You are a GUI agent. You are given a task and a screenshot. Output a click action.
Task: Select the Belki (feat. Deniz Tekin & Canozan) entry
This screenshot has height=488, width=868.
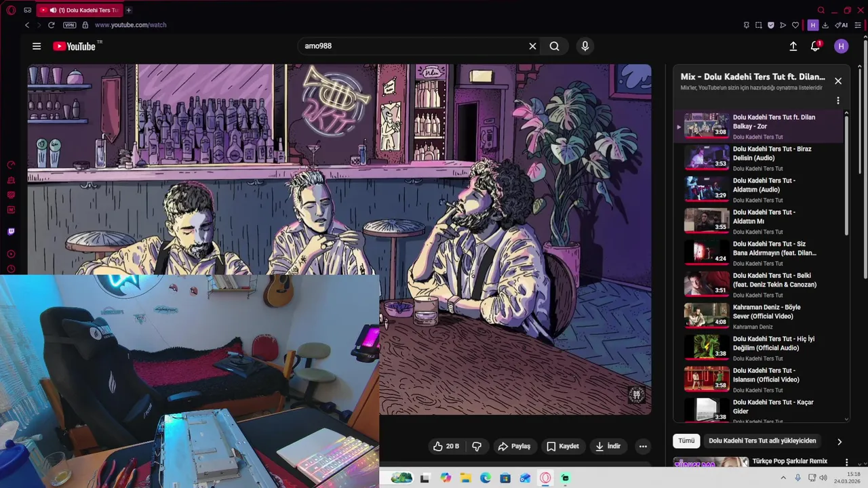(x=758, y=285)
